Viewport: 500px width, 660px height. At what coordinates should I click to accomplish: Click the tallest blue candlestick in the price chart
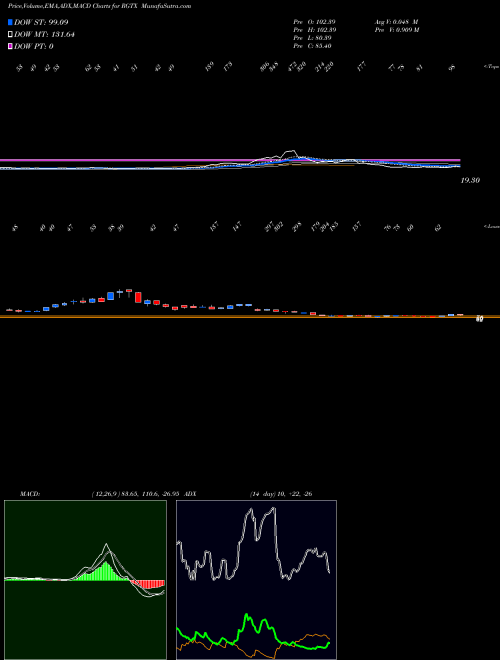(111, 296)
